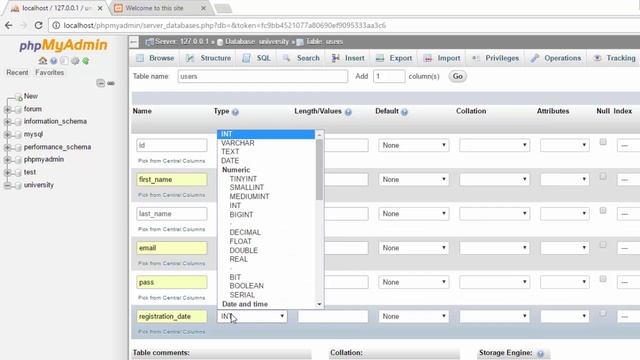Viewport: 640px width, 360px height.
Task: Open the Search tab
Action: pyautogui.click(x=301, y=58)
